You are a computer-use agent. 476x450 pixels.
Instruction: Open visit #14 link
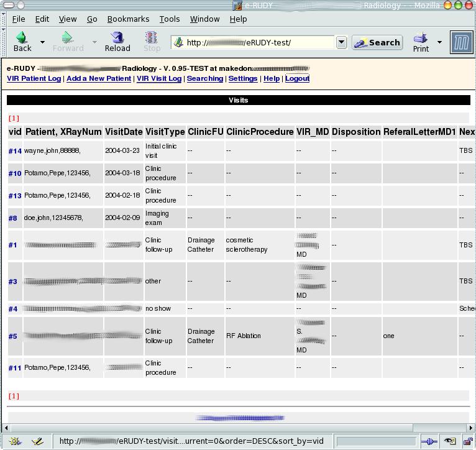(15, 151)
